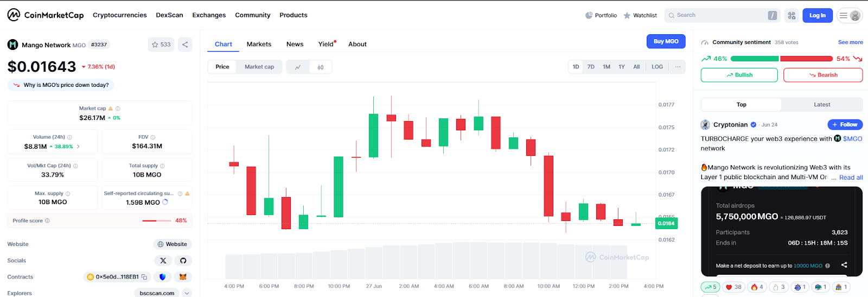React with the fire emoji (4)
868x297 pixels.
coord(757,287)
